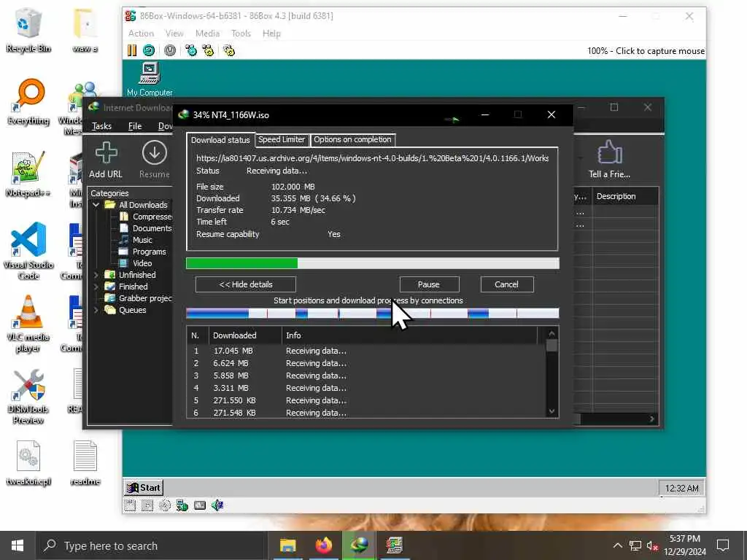Open the Recycle Bin desktop icon
Screen dimensions: 747x560
point(28,31)
